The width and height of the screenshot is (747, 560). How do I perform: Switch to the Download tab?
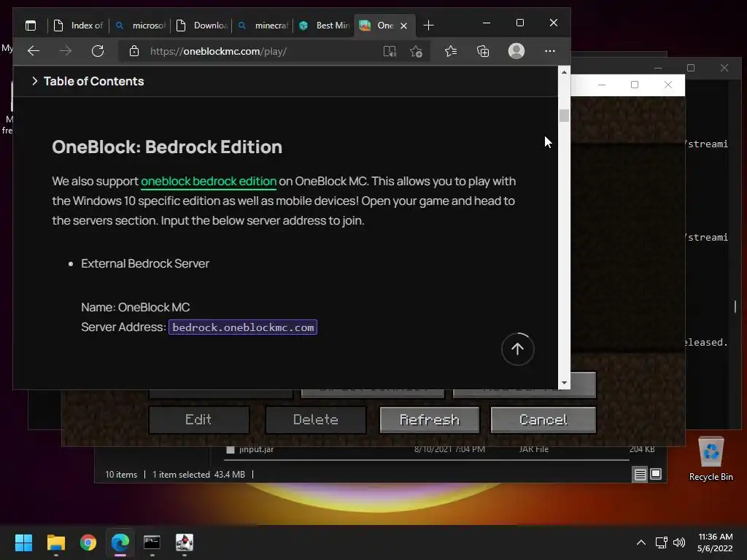tap(201, 26)
